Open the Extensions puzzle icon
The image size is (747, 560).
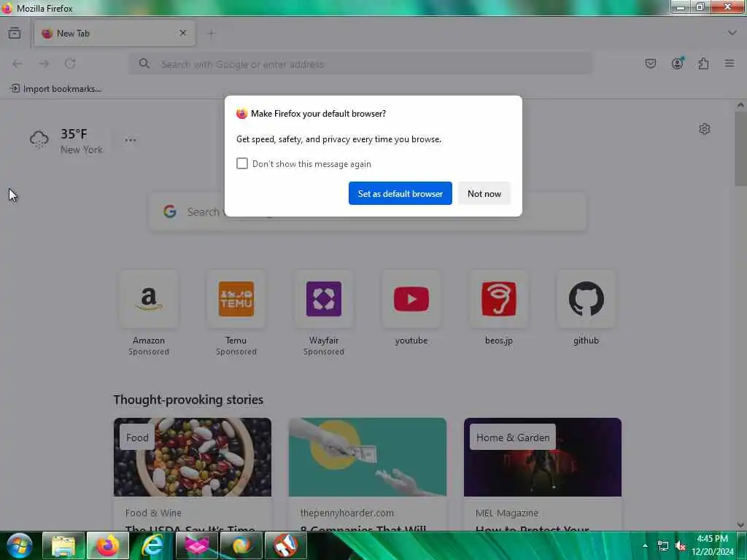pyautogui.click(x=703, y=64)
